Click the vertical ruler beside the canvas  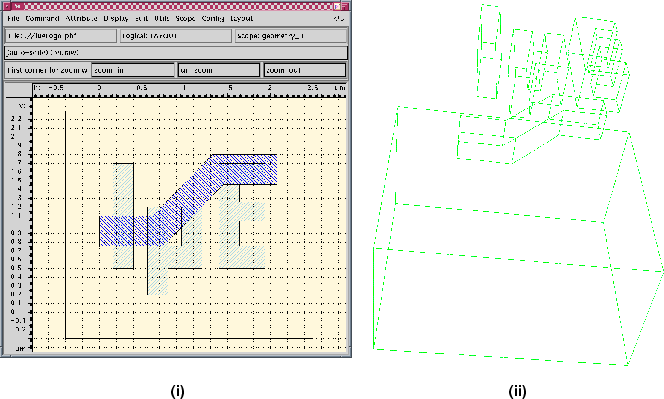pyautogui.click(x=18, y=224)
